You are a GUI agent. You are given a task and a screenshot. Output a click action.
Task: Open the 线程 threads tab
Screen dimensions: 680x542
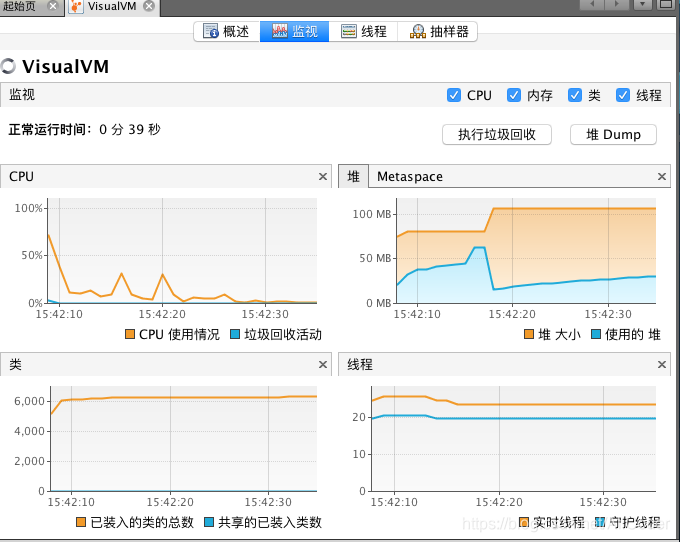pos(363,32)
